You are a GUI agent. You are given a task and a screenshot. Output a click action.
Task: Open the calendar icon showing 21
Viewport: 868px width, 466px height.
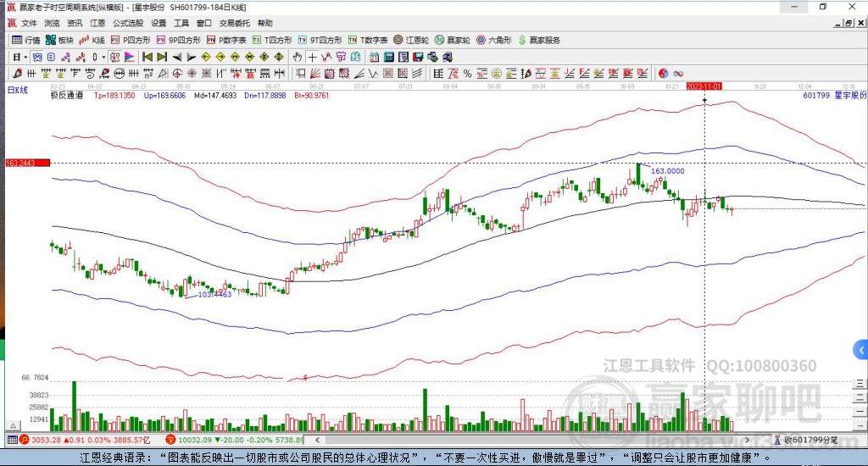(374, 57)
